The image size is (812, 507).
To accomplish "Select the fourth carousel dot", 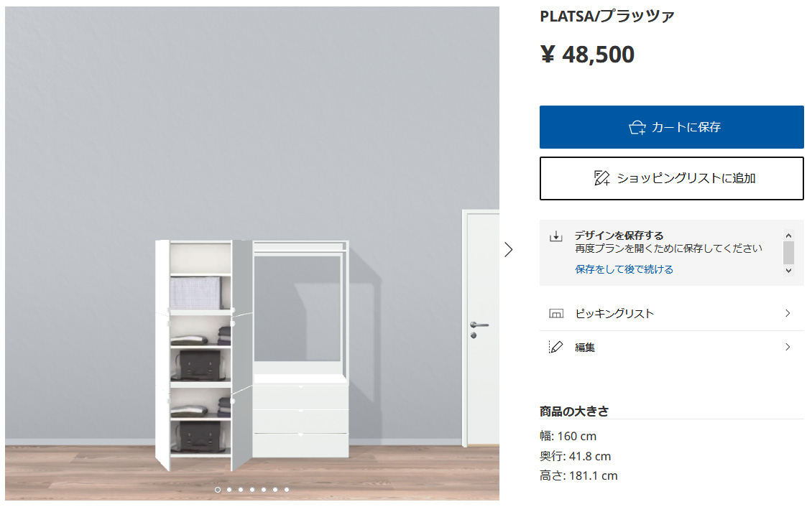I will coord(252,490).
